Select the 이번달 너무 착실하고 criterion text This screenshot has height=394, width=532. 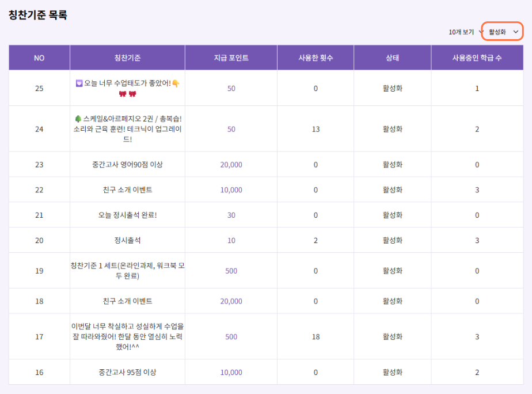click(x=127, y=336)
